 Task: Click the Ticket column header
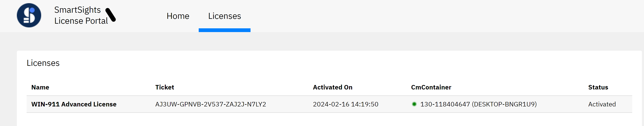click(x=164, y=87)
